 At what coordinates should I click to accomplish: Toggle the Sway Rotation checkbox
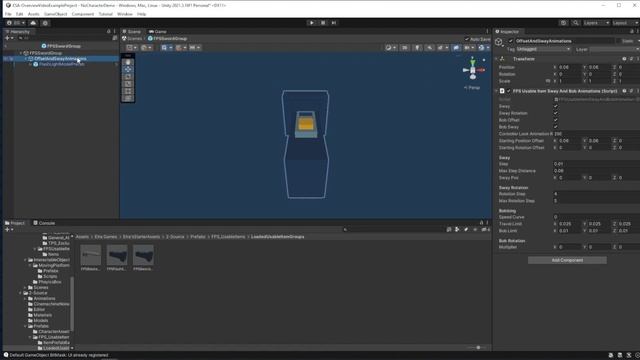556,113
